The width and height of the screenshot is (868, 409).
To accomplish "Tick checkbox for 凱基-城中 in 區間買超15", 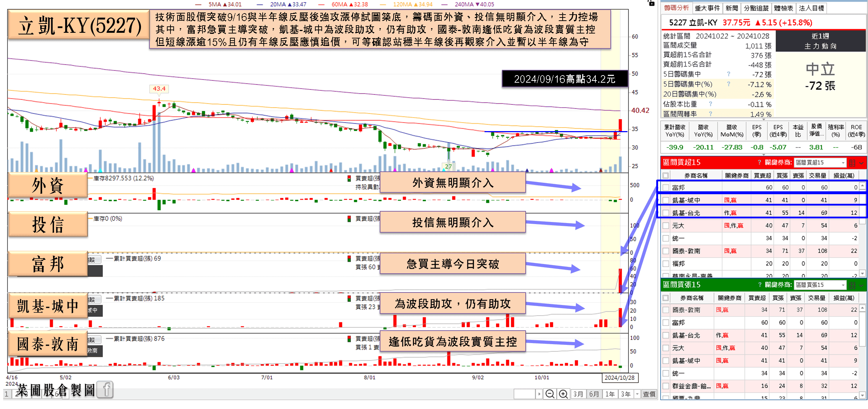I will (x=666, y=200).
